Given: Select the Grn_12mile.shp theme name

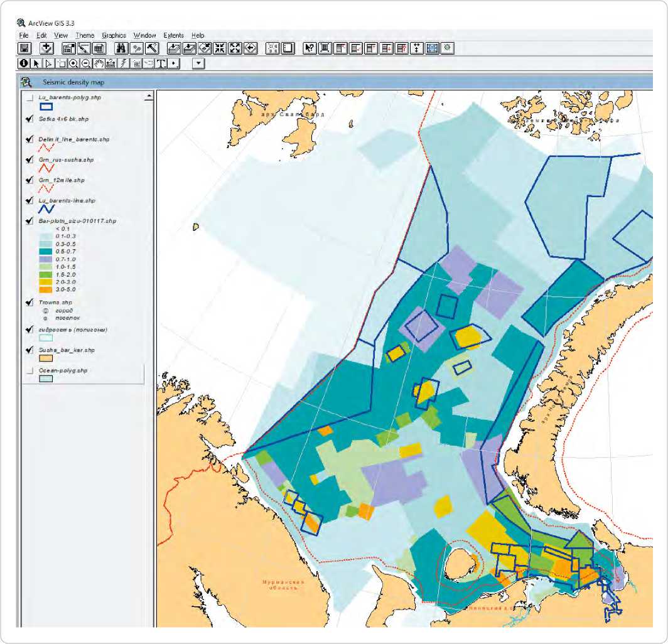Looking at the screenshot, I should pos(62,180).
